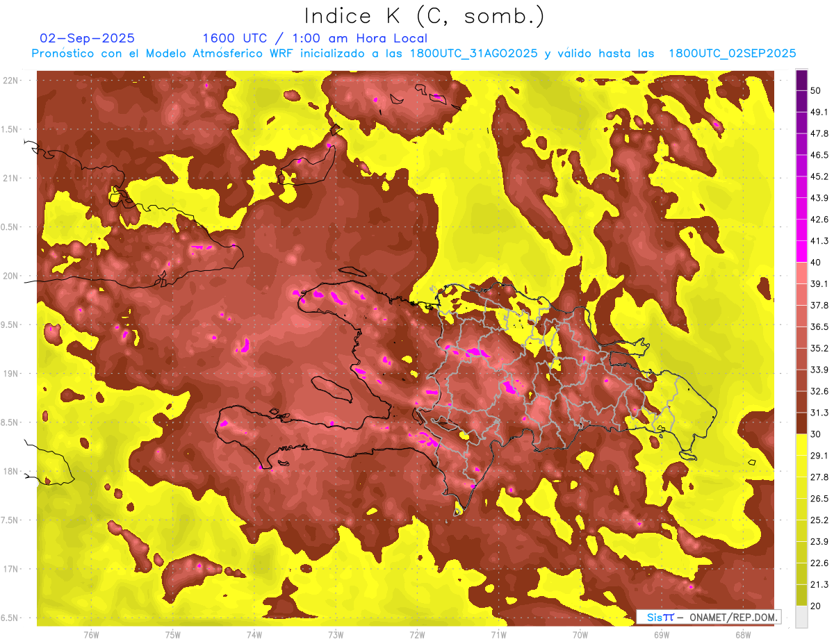The width and height of the screenshot is (834, 644).
Task: Click the colorbar value label "35.2"
Action: tap(819, 348)
